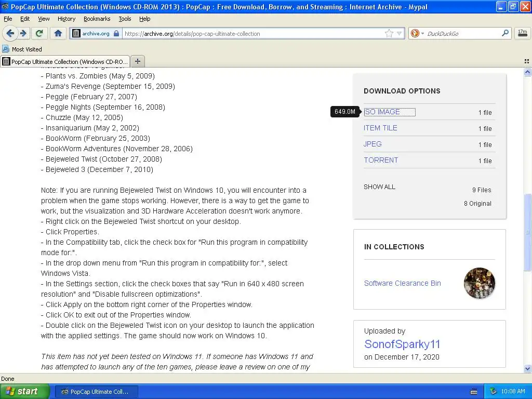This screenshot has height=399, width=532.
Task: Select the PopCap Ultimate Collection tab
Action: point(65,61)
